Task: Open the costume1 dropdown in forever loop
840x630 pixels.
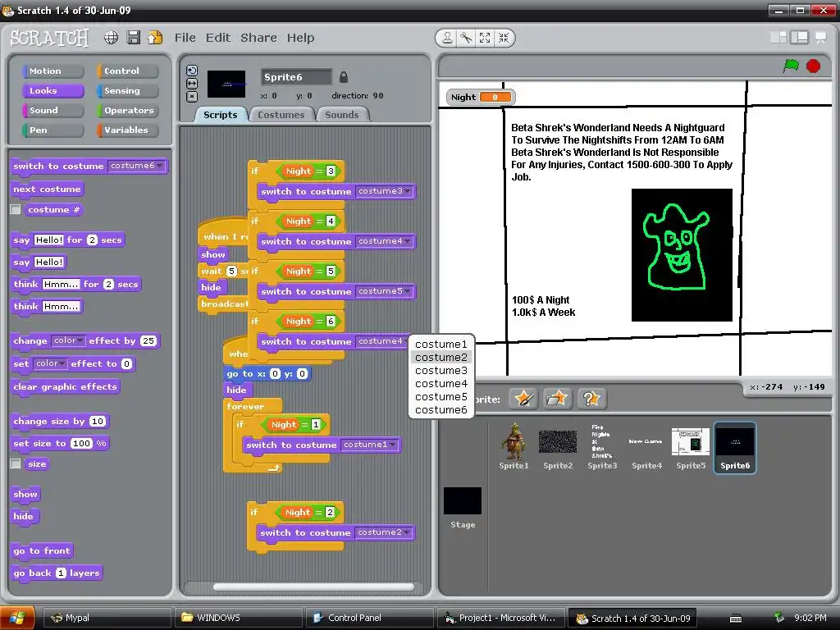Action: tap(370, 444)
